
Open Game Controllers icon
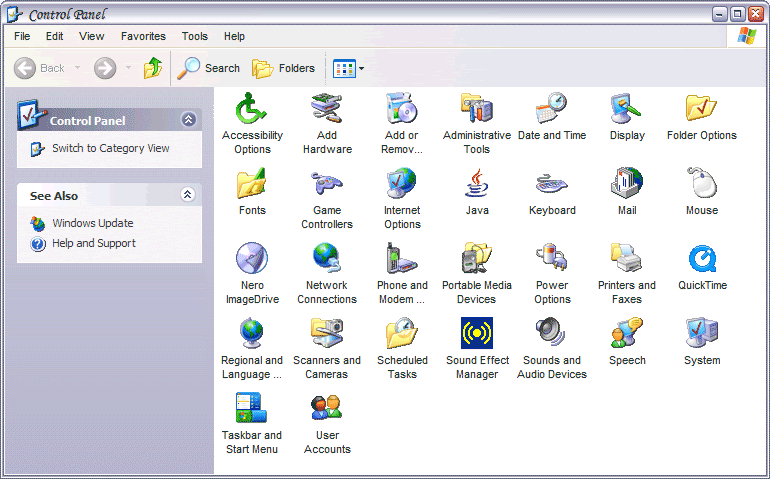pyautogui.click(x=327, y=184)
